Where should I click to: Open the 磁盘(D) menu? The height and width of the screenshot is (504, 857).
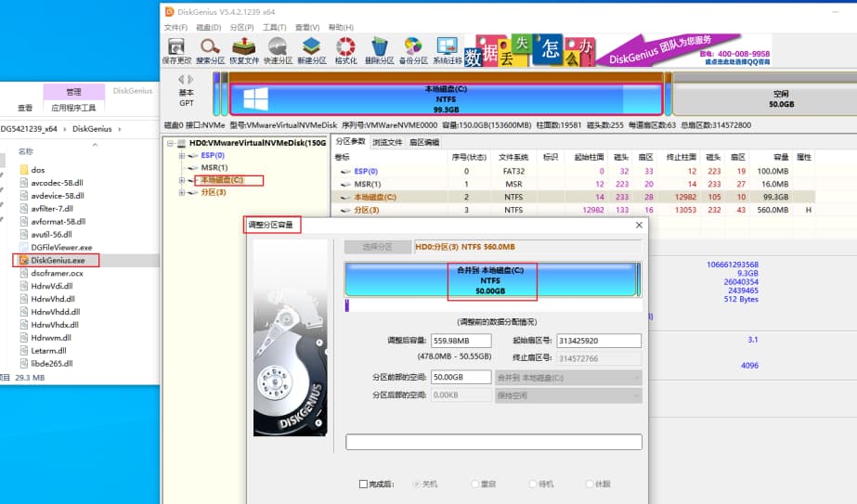coord(208,27)
